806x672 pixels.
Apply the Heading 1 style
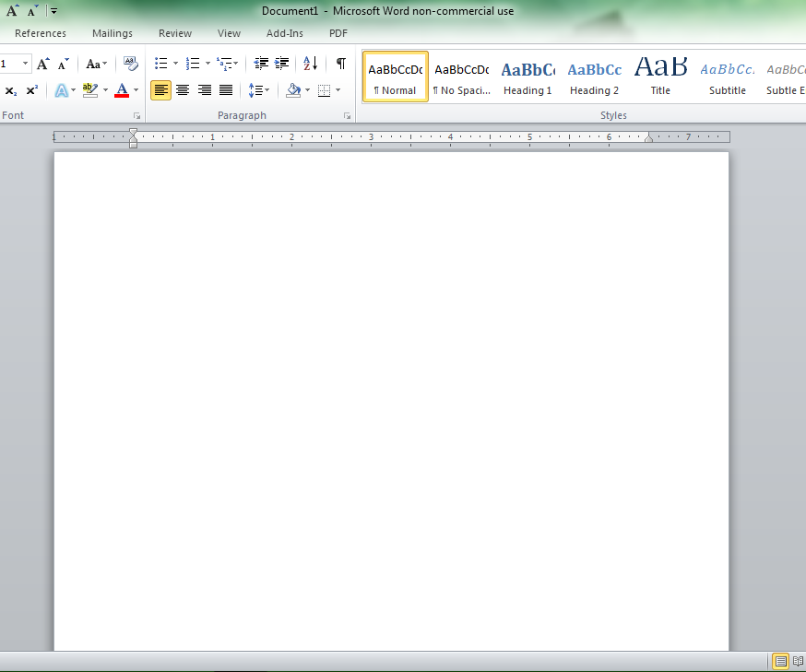point(527,76)
